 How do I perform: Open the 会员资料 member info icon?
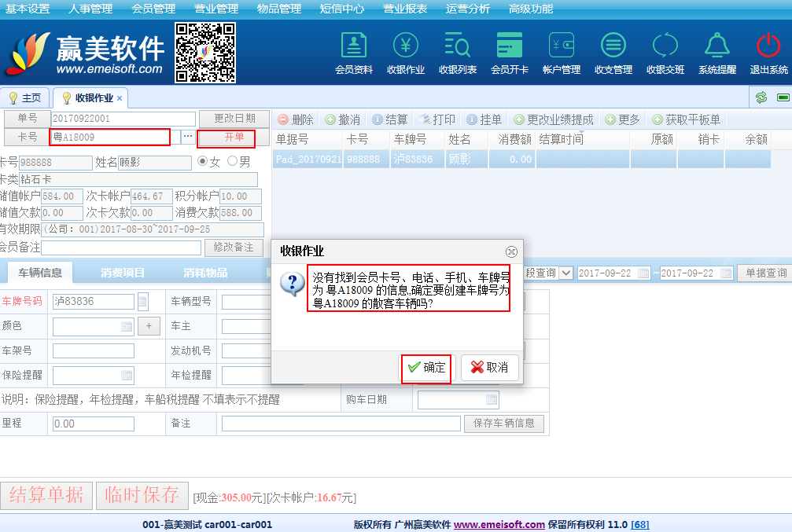tap(354, 52)
